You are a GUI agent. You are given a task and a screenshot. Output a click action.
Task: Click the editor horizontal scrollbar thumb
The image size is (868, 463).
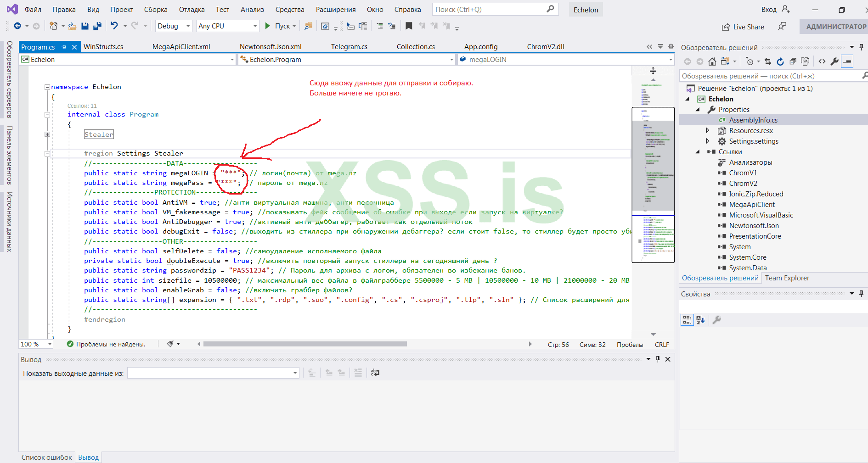[x=305, y=344]
